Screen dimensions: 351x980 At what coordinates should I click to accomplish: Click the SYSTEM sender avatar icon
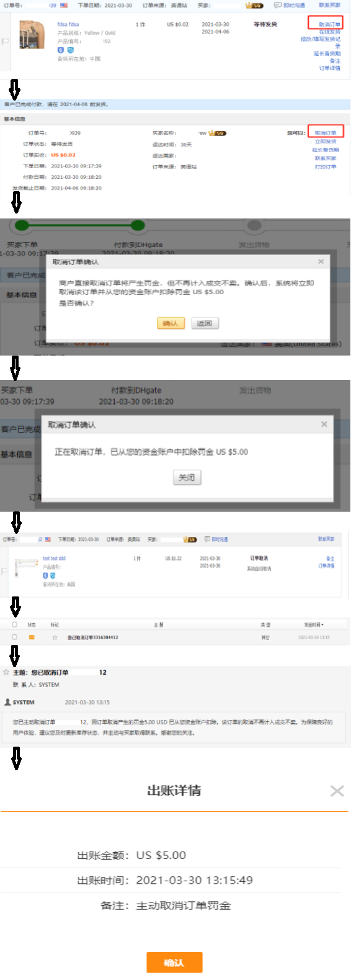[x=7, y=702]
